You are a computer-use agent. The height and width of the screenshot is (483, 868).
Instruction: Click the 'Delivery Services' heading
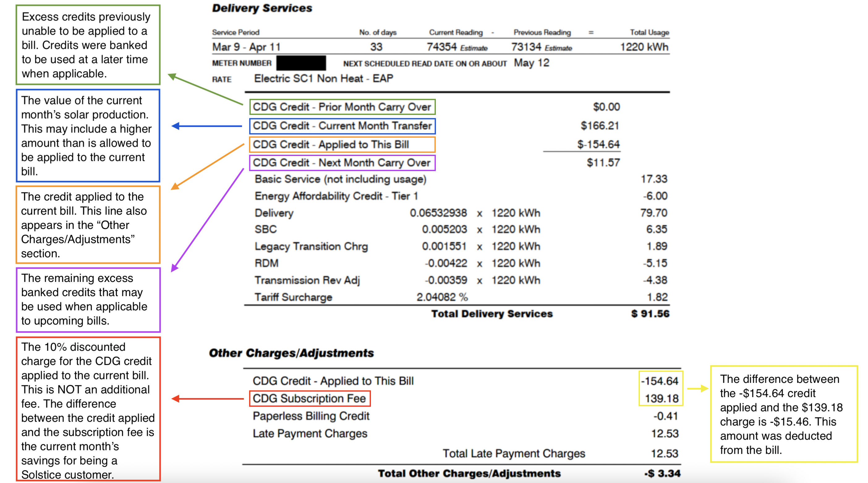[262, 8]
